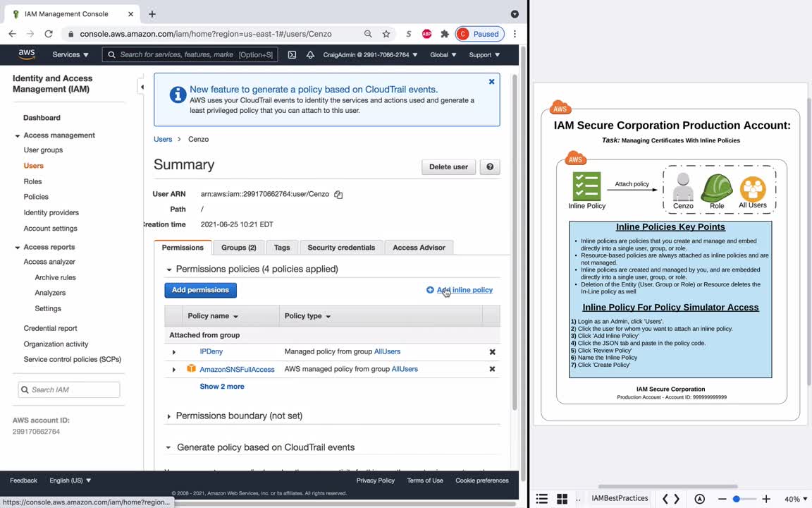This screenshot has width=812, height=508.
Task: Zoom in with plus in document viewer
Action: (766, 500)
